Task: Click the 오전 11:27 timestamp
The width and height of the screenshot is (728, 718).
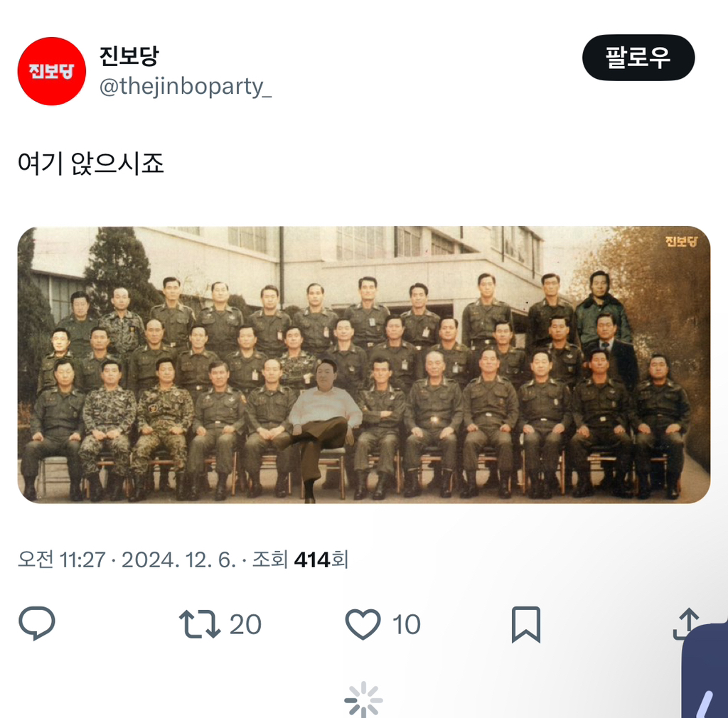Action: coord(62,559)
